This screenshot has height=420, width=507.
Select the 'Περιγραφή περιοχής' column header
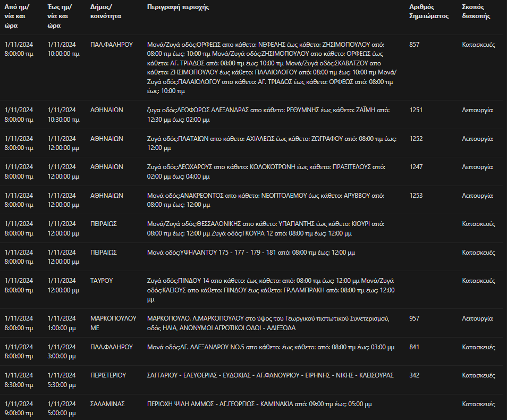[x=178, y=7]
